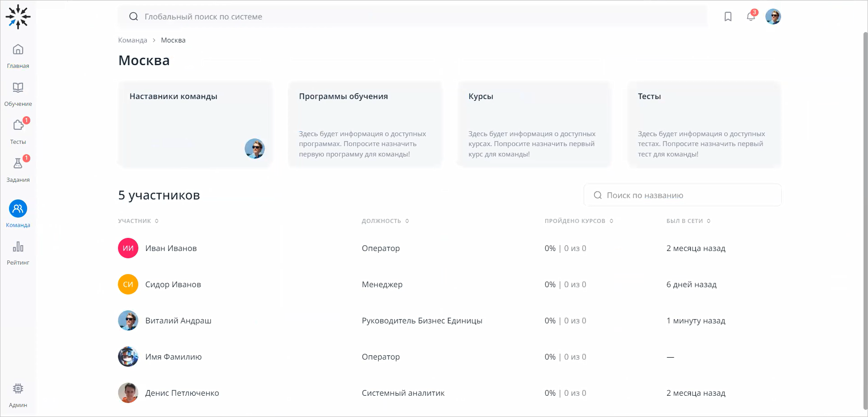
Task: Sort table by Должность column
Action: 385,221
